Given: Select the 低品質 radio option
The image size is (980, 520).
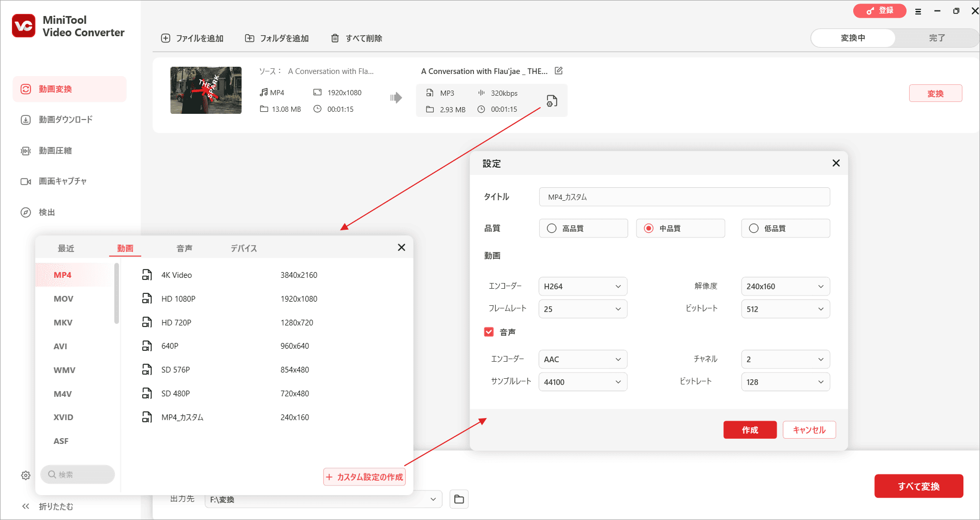Looking at the screenshot, I should pos(785,228).
